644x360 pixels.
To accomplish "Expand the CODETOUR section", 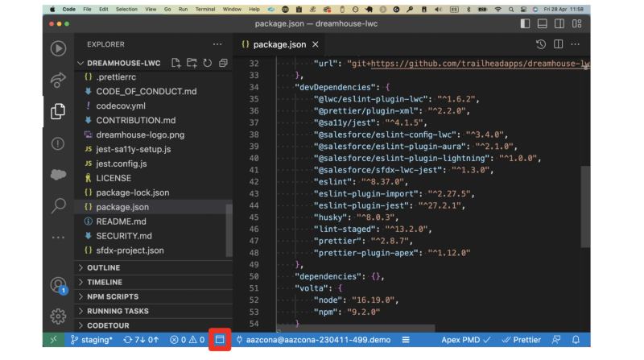I will [x=154, y=325].
